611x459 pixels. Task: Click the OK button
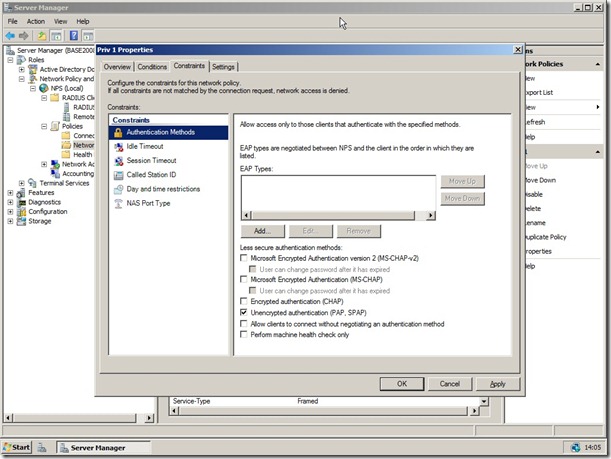[x=402, y=384]
